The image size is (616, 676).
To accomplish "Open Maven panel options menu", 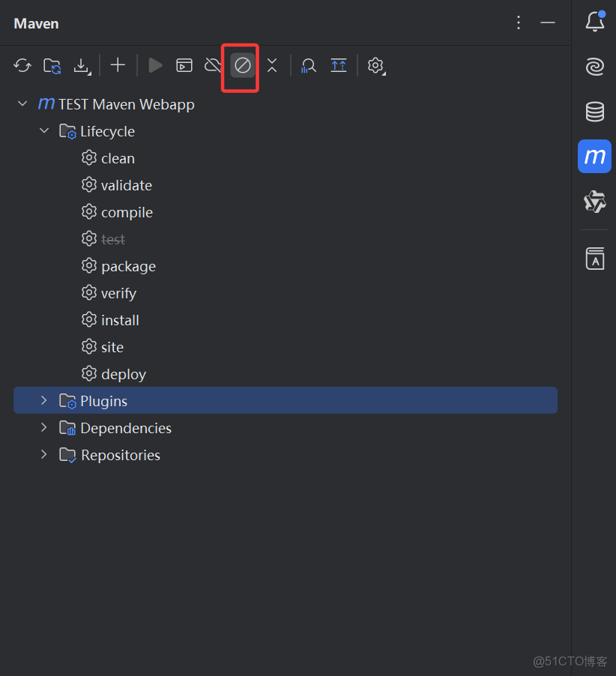I will click(x=519, y=22).
